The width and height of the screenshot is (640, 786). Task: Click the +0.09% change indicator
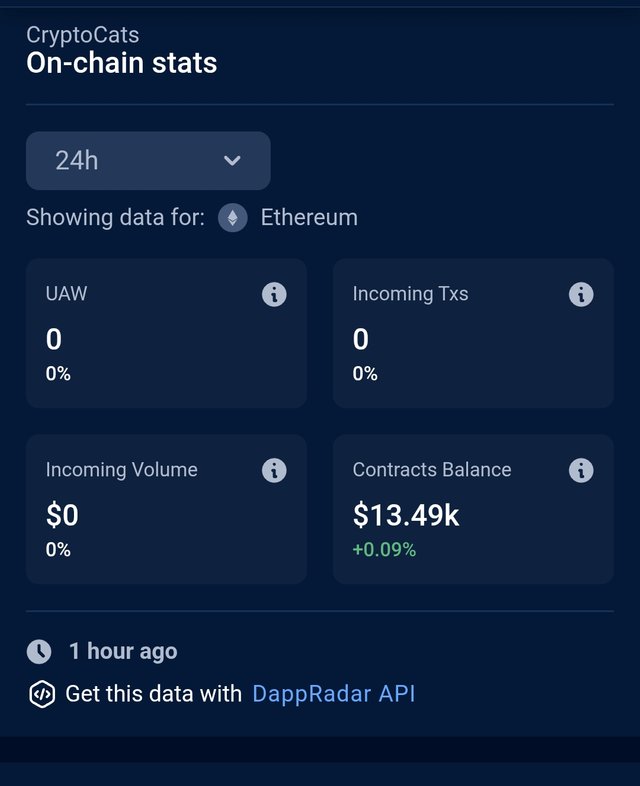(384, 549)
